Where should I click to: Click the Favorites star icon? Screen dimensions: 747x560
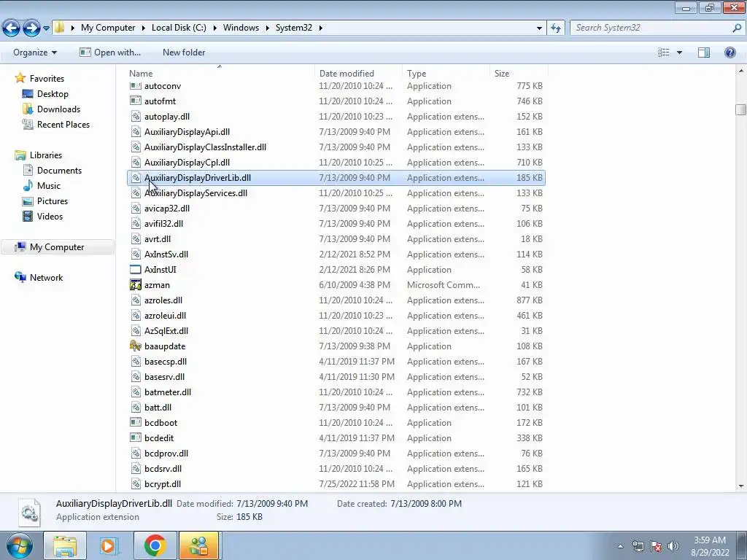20,78
